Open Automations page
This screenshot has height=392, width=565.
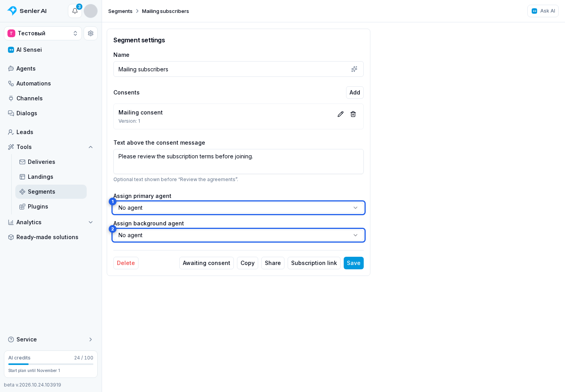pos(51,83)
